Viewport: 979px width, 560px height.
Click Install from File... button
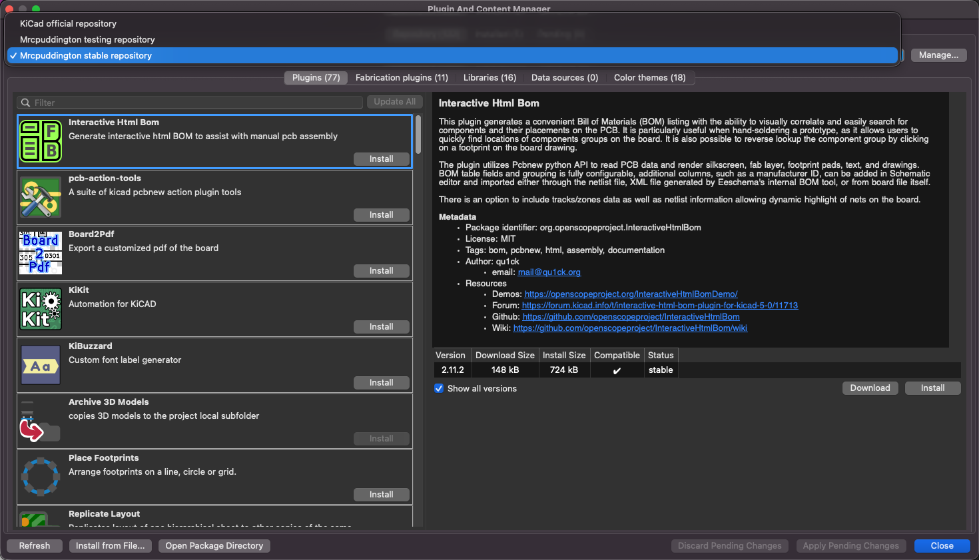[111, 546]
